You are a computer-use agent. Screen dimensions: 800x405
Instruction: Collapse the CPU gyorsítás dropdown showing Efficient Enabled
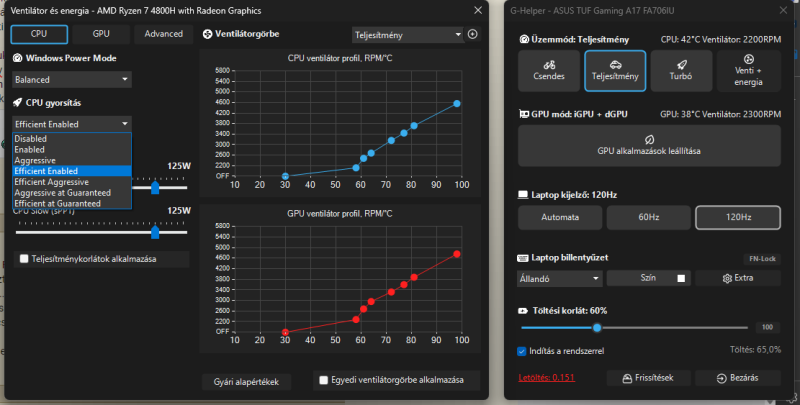(72, 124)
